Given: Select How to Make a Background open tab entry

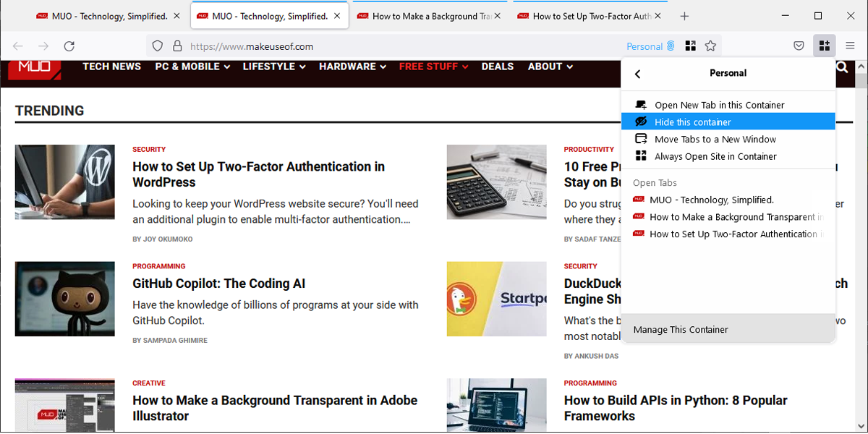Looking at the screenshot, I should [x=728, y=217].
